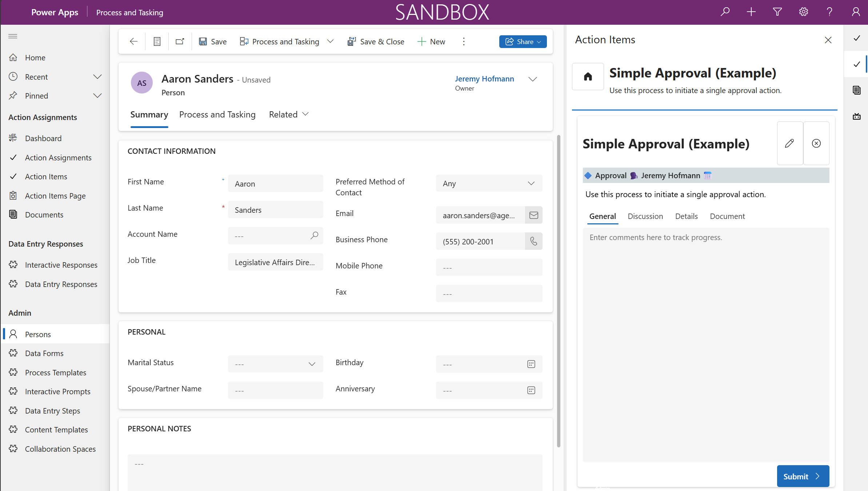This screenshot has height=491, width=868.
Task: Open Preferred Method of Contact dropdown
Action: point(489,184)
